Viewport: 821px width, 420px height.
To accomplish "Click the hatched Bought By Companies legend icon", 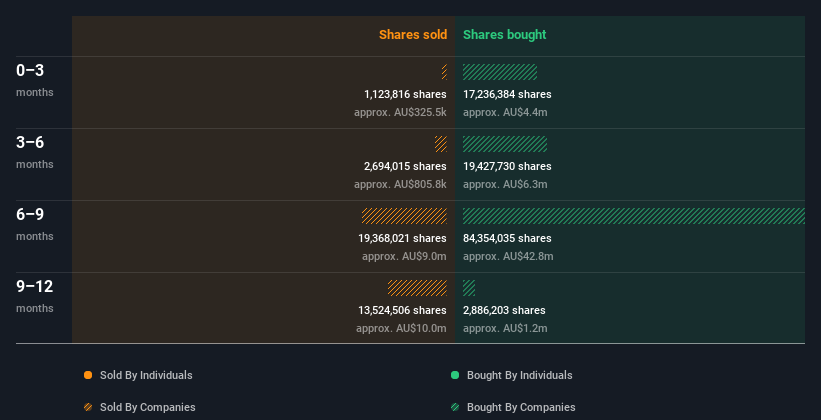I will [455, 407].
